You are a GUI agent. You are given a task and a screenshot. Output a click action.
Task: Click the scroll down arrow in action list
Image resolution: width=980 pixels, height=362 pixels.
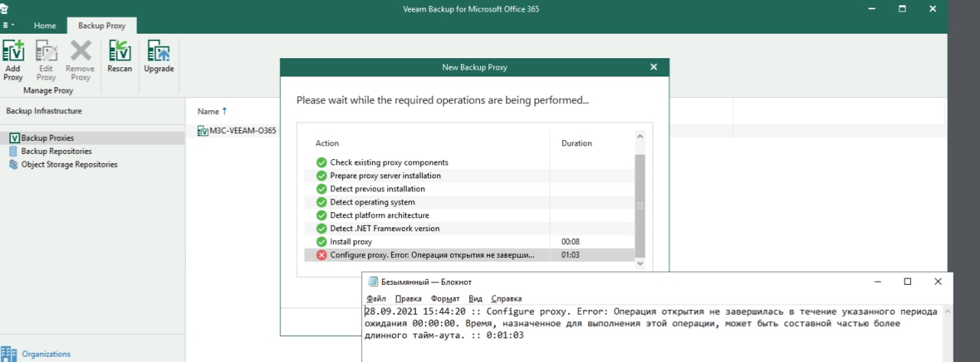pyautogui.click(x=640, y=262)
